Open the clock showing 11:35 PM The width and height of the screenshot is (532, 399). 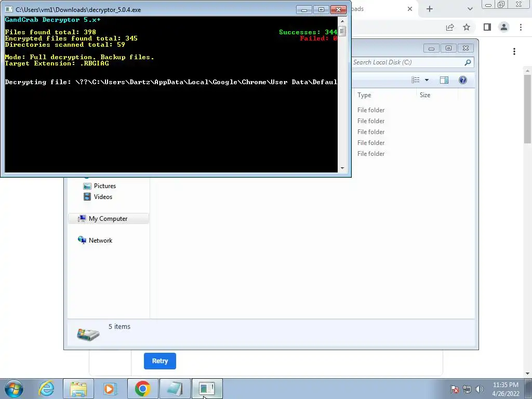point(506,389)
